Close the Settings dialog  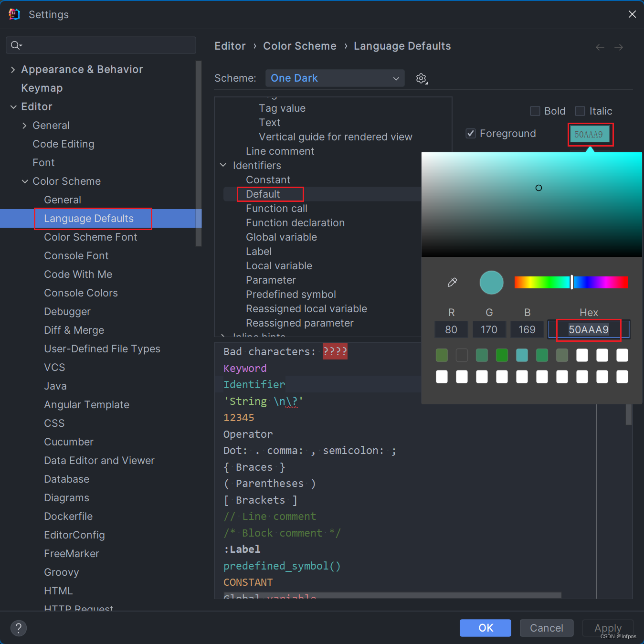point(632,14)
